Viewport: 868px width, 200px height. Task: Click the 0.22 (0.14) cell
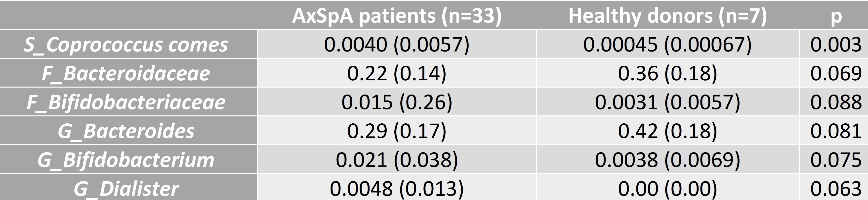[397, 73]
